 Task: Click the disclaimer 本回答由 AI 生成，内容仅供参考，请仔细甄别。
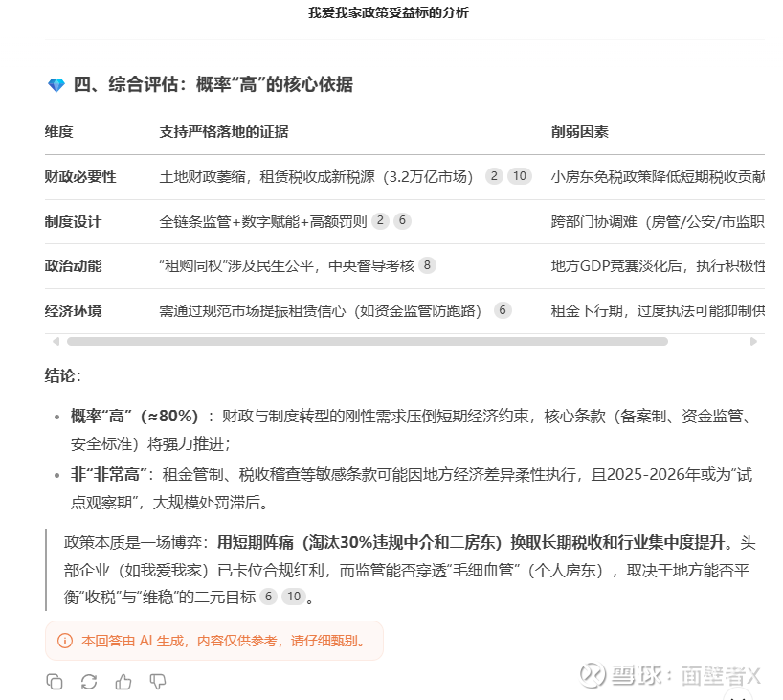[223, 641]
